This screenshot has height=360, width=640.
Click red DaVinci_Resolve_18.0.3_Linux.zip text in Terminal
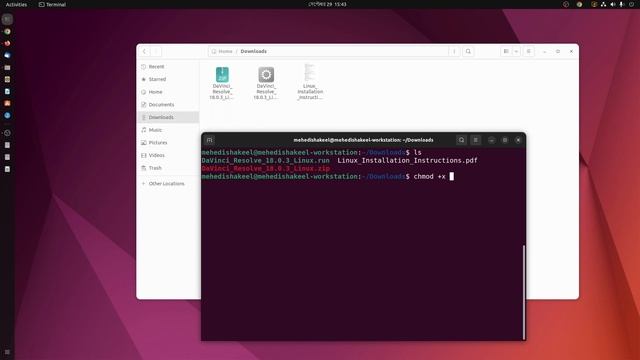click(x=265, y=168)
